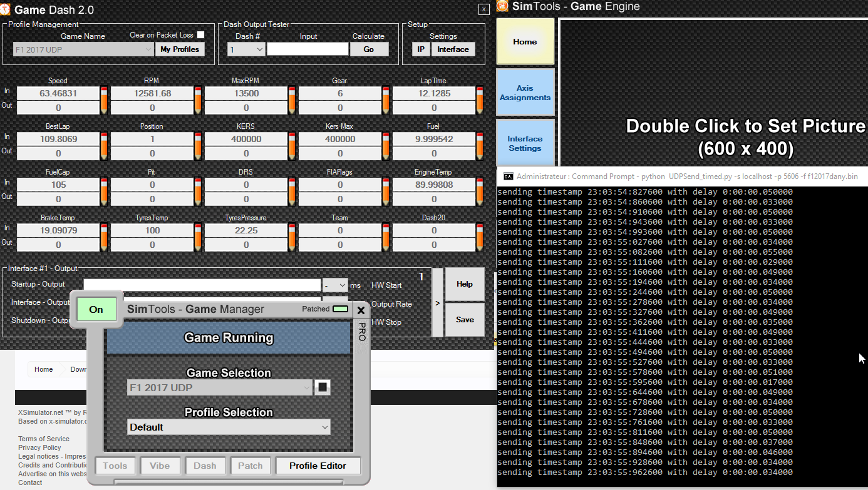This screenshot has width=868, height=490.
Task: Click the Speed In value field
Action: pos(58,93)
